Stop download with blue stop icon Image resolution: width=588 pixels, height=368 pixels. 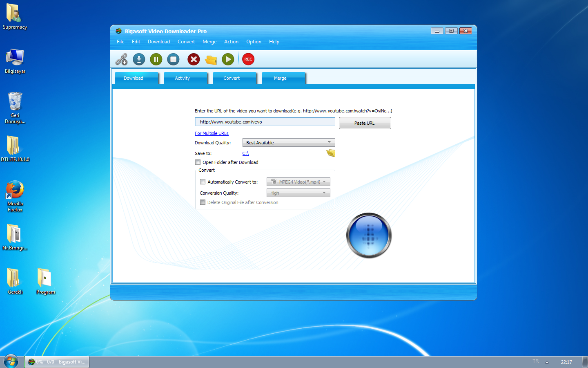click(173, 59)
